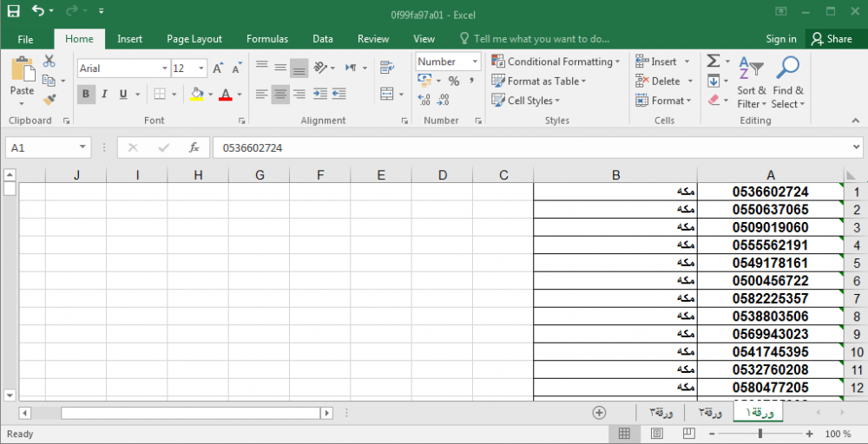This screenshot has width=868, height=444.
Task: Apply the yellow Fill Color bucket
Action: [x=196, y=94]
